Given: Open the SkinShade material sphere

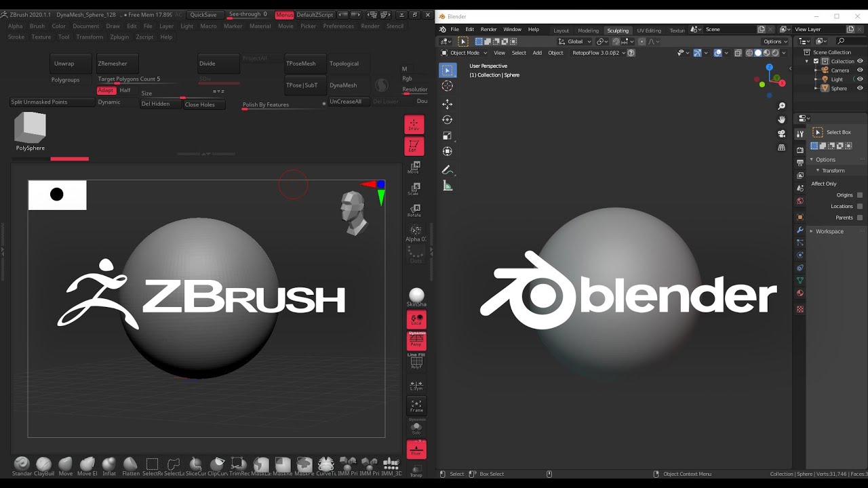Looking at the screenshot, I should pos(416,297).
